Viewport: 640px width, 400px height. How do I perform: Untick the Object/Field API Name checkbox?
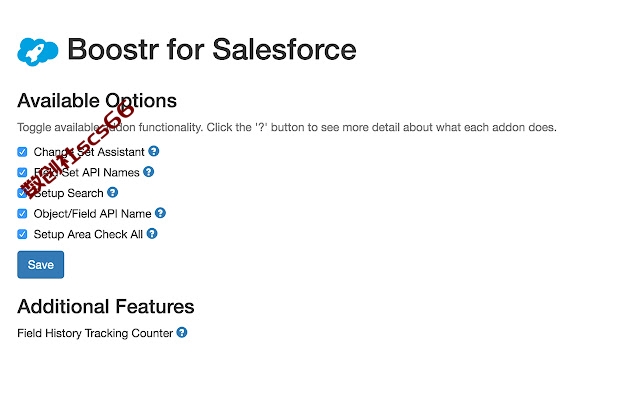(22, 213)
